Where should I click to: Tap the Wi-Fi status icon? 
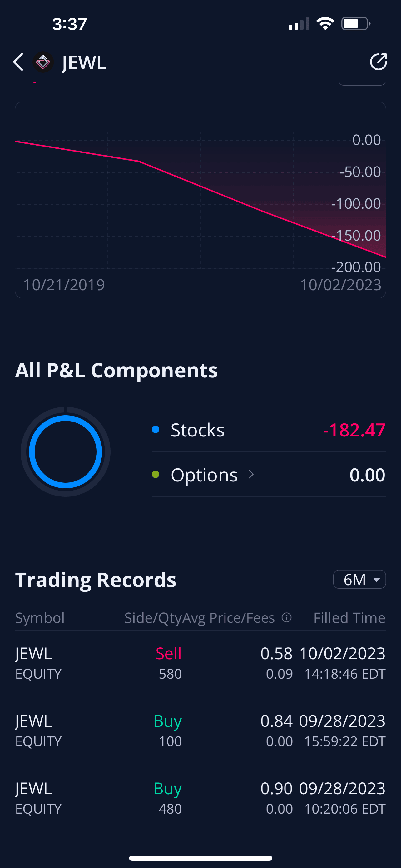click(x=325, y=24)
